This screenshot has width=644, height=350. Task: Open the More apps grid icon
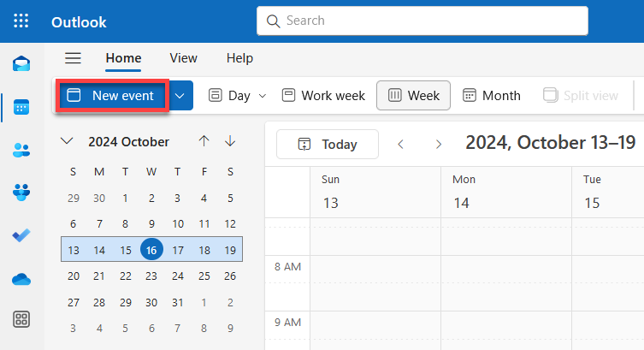click(21, 319)
